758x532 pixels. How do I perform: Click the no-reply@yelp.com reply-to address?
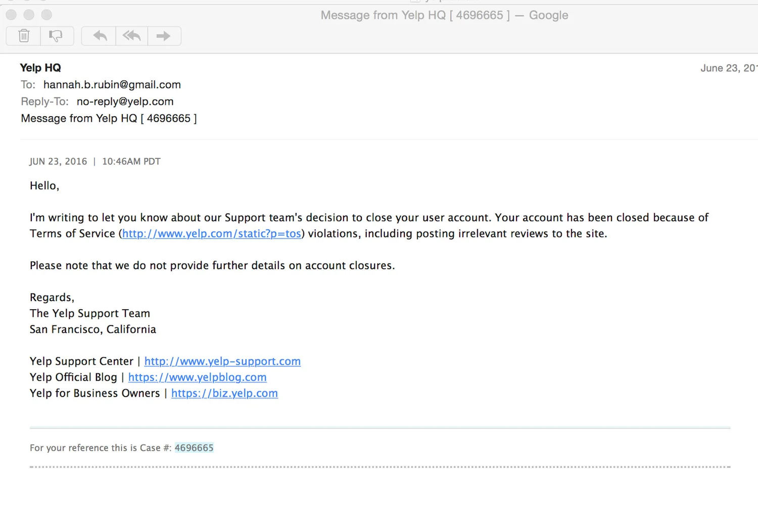tap(125, 102)
